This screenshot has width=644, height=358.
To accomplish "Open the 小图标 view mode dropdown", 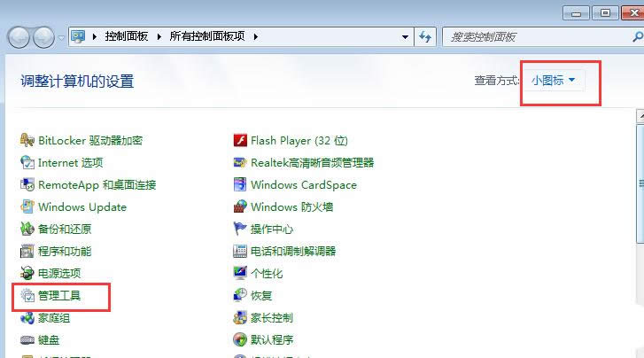I will pos(554,80).
